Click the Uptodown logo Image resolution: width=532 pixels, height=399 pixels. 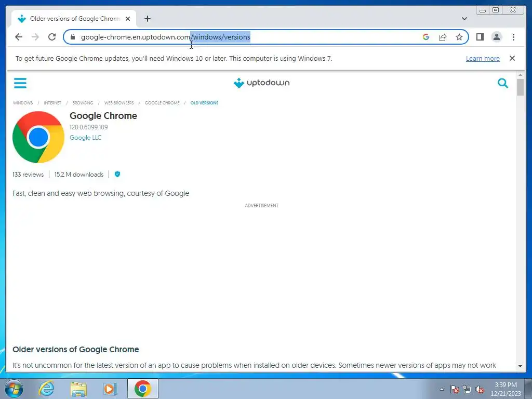262,83
